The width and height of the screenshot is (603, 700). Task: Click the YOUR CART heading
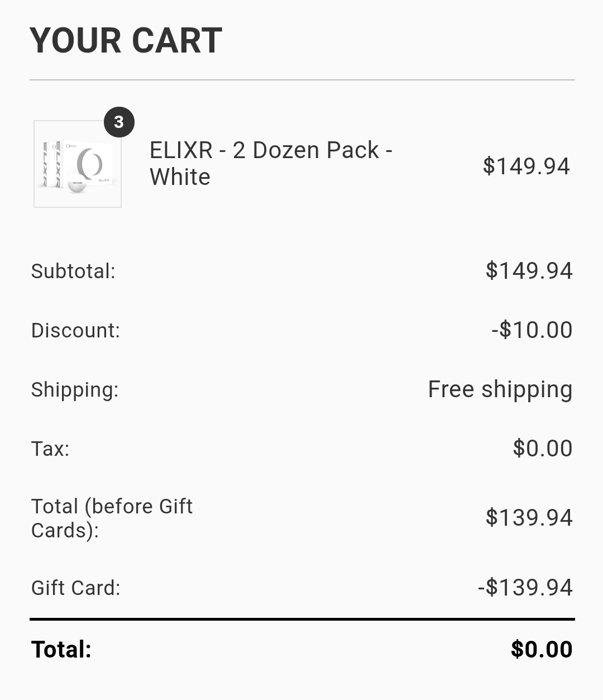click(x=126, y=41)
